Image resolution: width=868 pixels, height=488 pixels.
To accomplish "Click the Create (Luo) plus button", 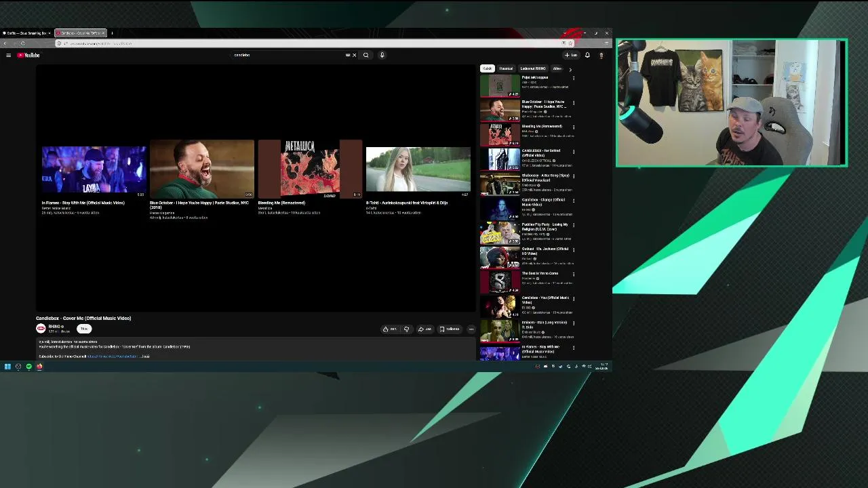I will 571,55.
